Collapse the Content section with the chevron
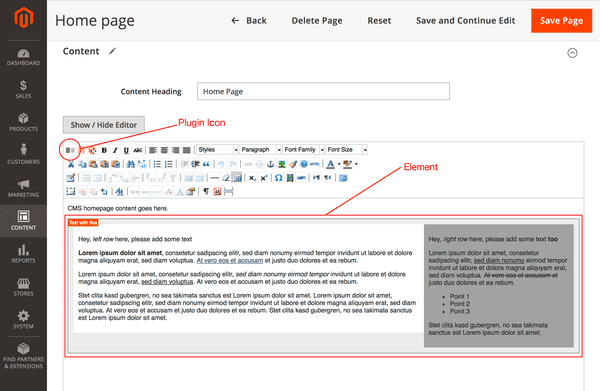The height and width of the screenshot is (391, 600). pyautogui.click(x=572, y=53)
